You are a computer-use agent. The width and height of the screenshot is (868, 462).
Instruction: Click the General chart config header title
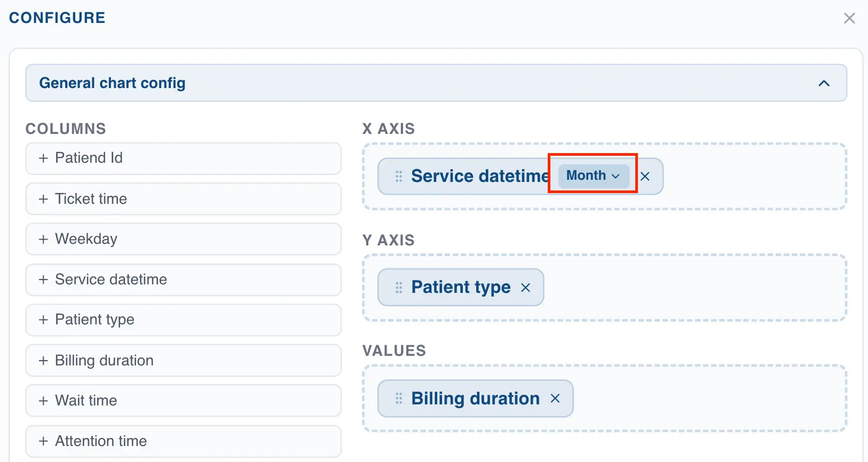[x=112, y=83]
